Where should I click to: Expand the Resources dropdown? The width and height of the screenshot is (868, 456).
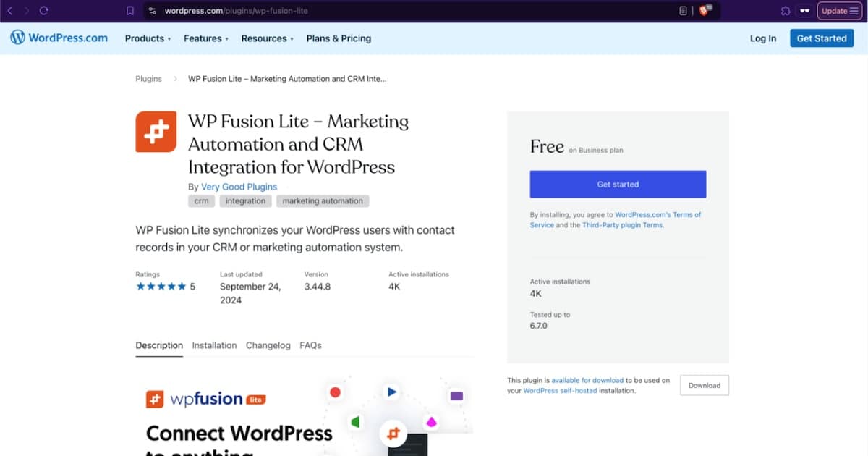265,38
